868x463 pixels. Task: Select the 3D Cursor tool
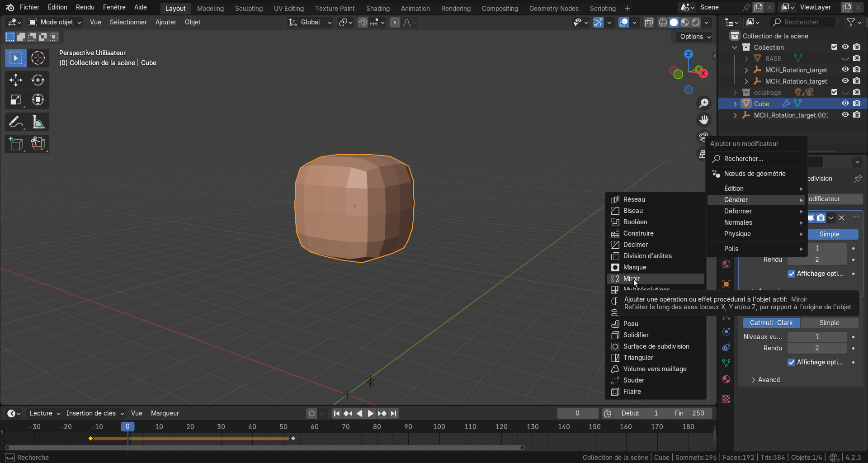click(38, 58)
